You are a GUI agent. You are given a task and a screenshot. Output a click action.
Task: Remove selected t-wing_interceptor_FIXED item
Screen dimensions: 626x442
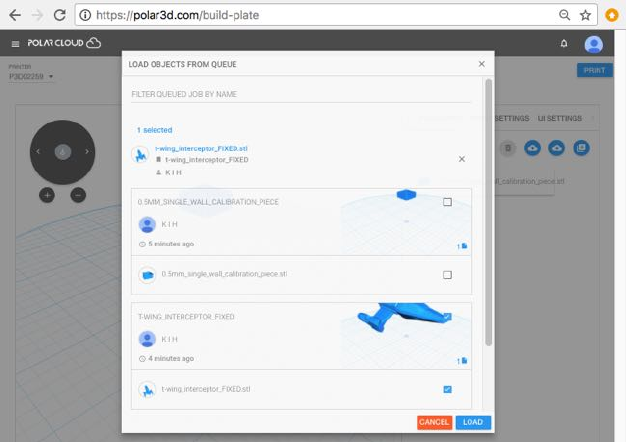462,159
